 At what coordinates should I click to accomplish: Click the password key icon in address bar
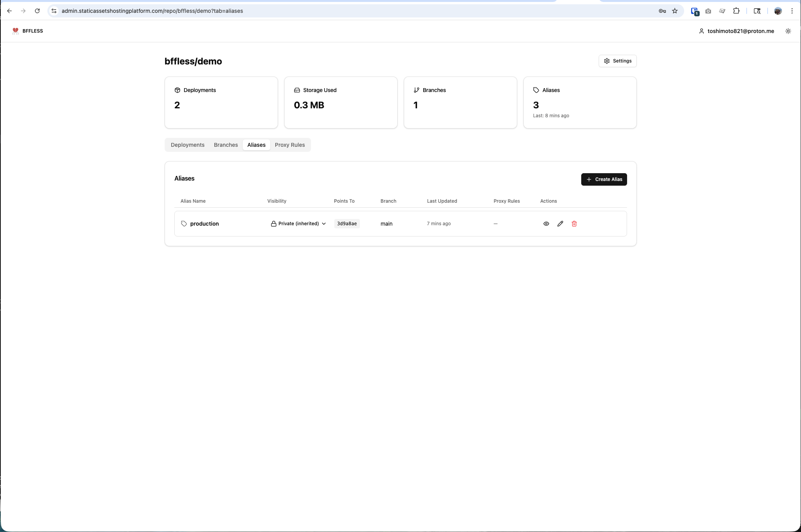click(662, 11)
